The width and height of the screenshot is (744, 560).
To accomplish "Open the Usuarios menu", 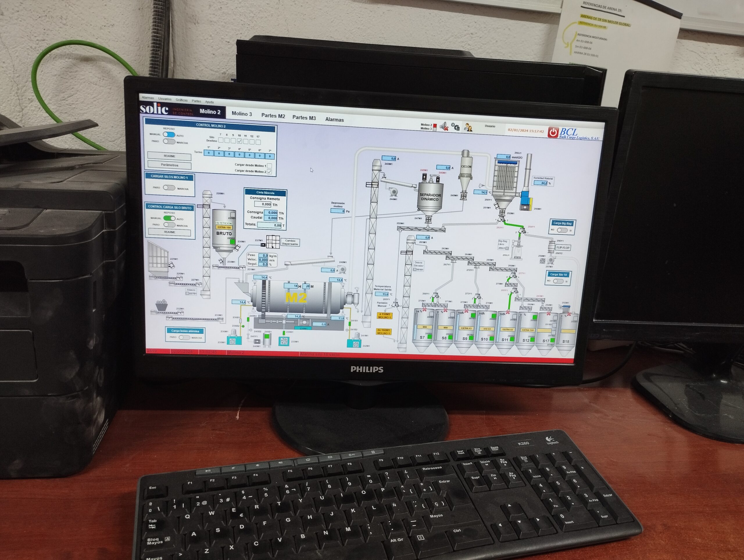I will click(x=165, y=99).
